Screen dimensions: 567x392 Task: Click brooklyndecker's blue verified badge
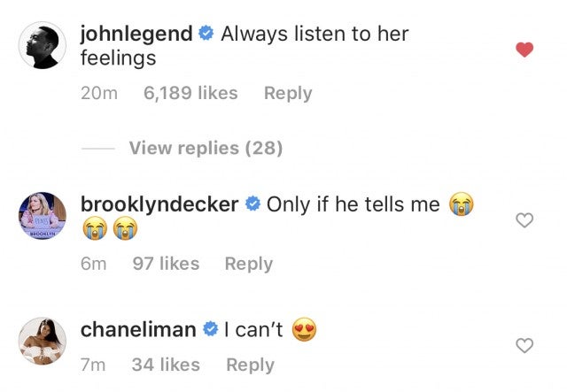click(252, 205)
